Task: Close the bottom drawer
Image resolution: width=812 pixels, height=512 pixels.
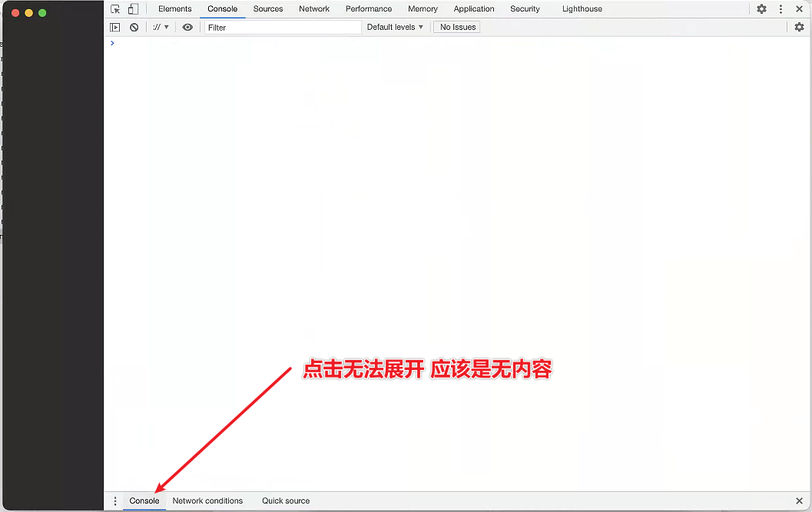Action: [799, 500]
